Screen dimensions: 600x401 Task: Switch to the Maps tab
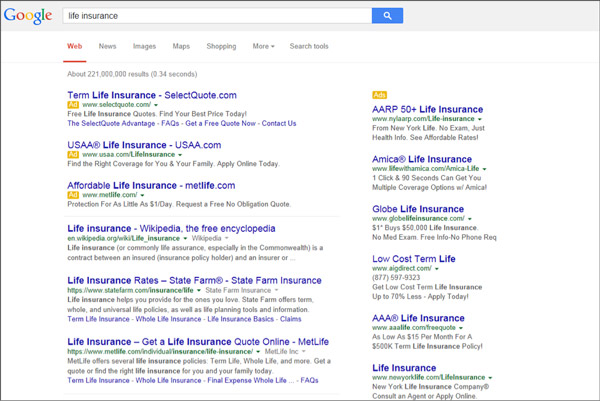tap(181, 46)
